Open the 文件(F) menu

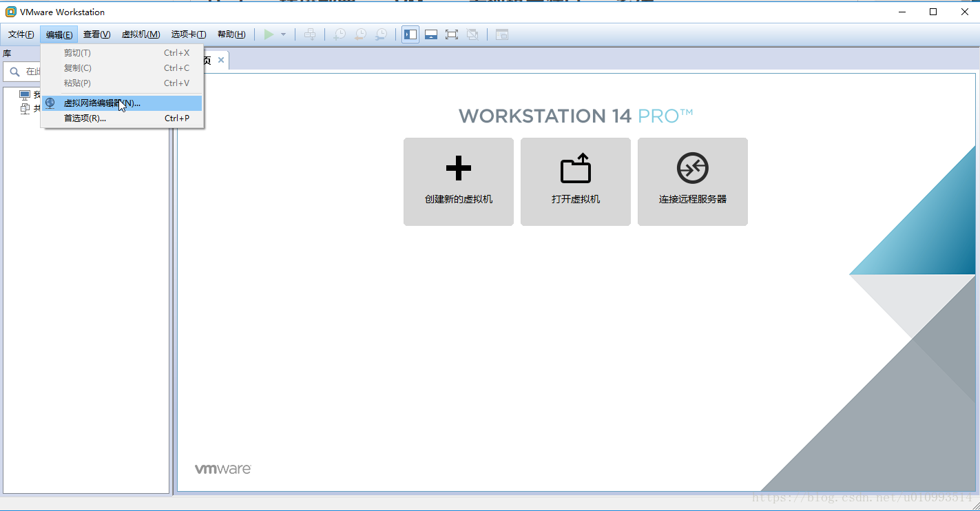tap(21, 34)
